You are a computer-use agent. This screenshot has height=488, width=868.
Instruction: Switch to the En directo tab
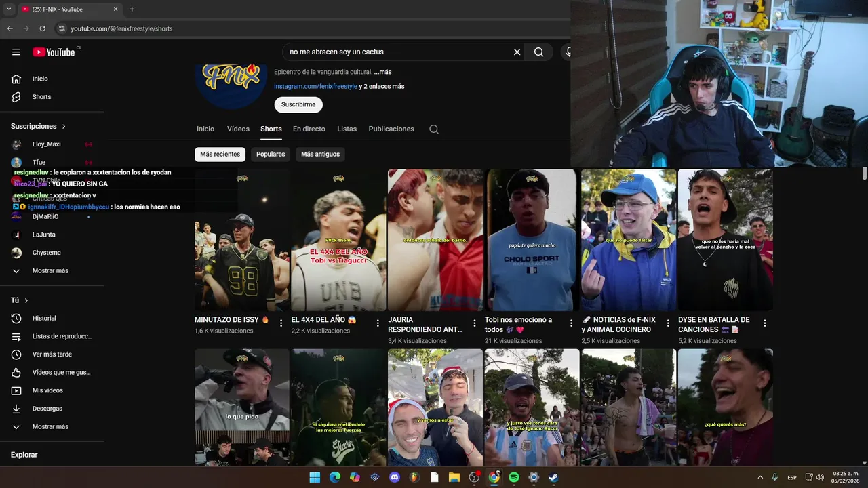(309, 129)
